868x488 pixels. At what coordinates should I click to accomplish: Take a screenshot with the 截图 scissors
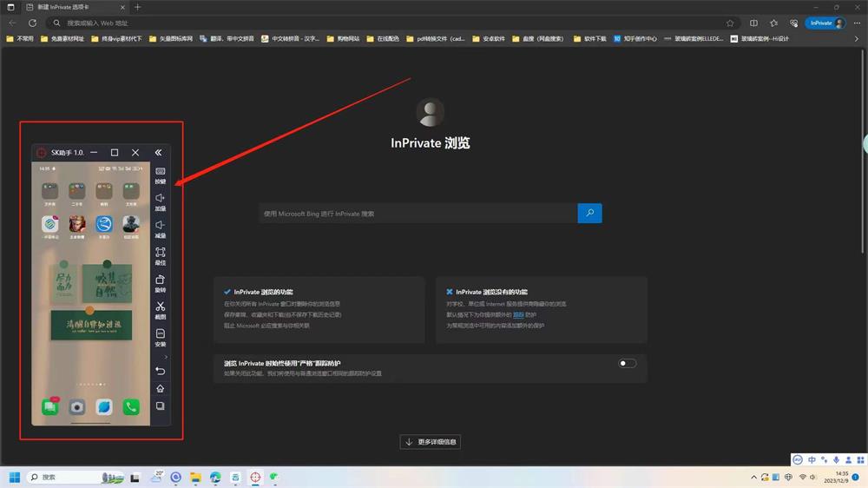(161, 309)
